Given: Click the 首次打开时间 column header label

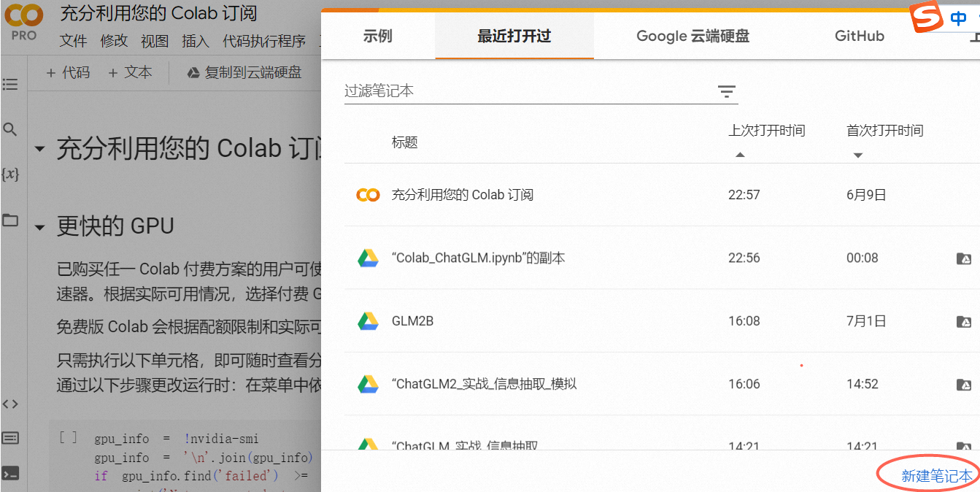Looking at the screenshot, I should [885, 131].
